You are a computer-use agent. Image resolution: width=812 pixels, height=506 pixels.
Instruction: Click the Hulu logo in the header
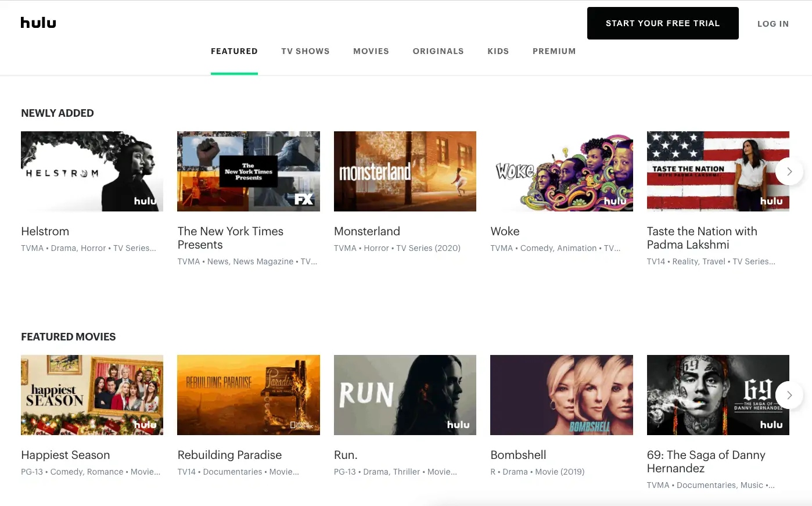pyautogui.click(x=38, y=23)
